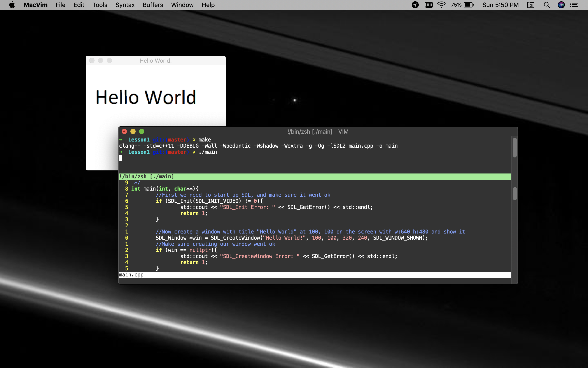
Task: Minimize the VIM window with yellow button
Action: [133, 131]
